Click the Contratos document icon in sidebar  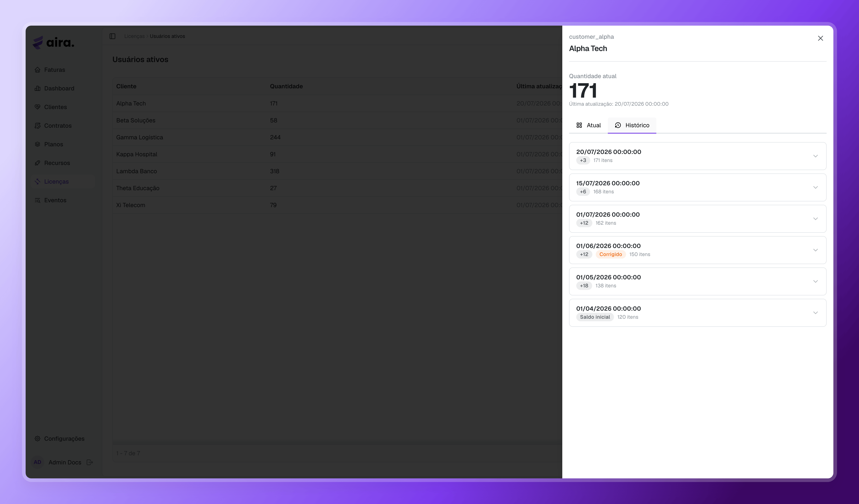tap(37, 126)
